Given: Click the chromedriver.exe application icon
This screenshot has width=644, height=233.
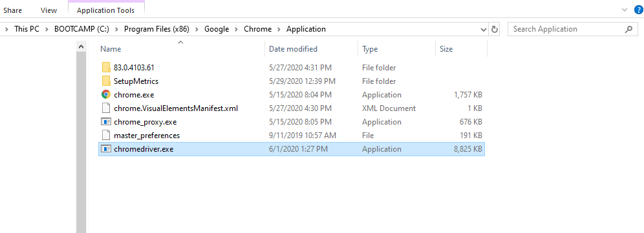Looking at the screenshot, I should 106,149.
